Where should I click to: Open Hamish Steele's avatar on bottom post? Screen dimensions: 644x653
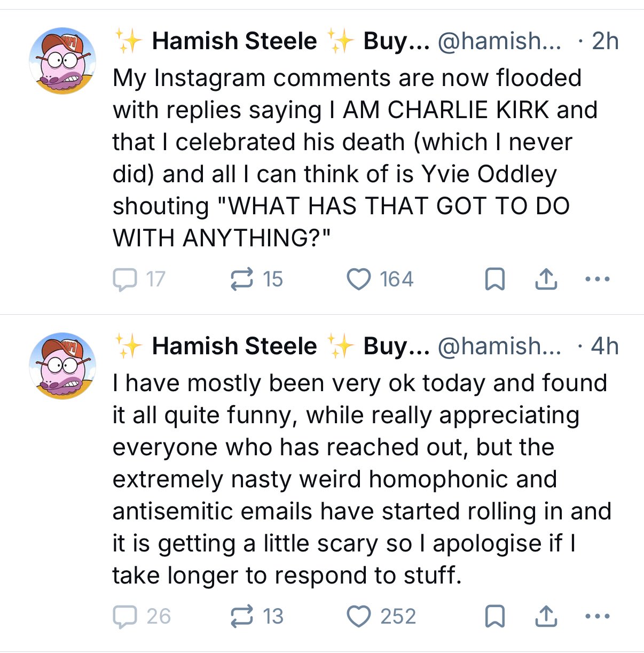coord(62,366)
